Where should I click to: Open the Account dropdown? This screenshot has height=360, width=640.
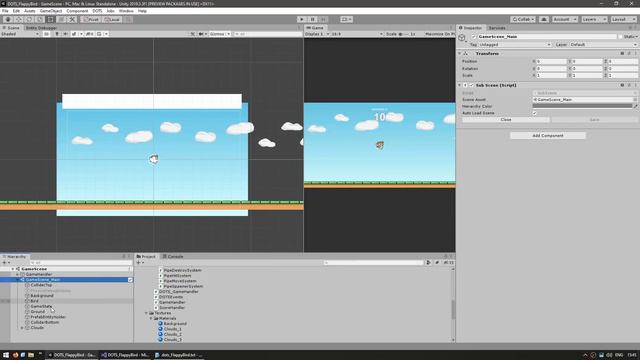click(564, 19)
